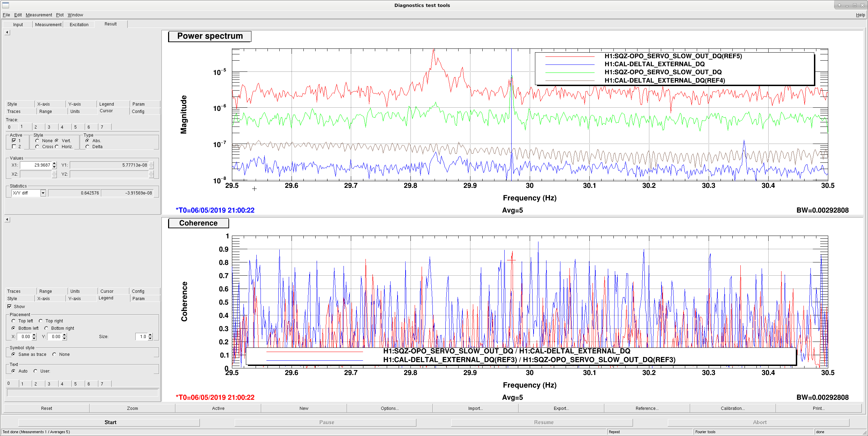
Task: Click the X1 cursor value field
Action: (36, 165)
